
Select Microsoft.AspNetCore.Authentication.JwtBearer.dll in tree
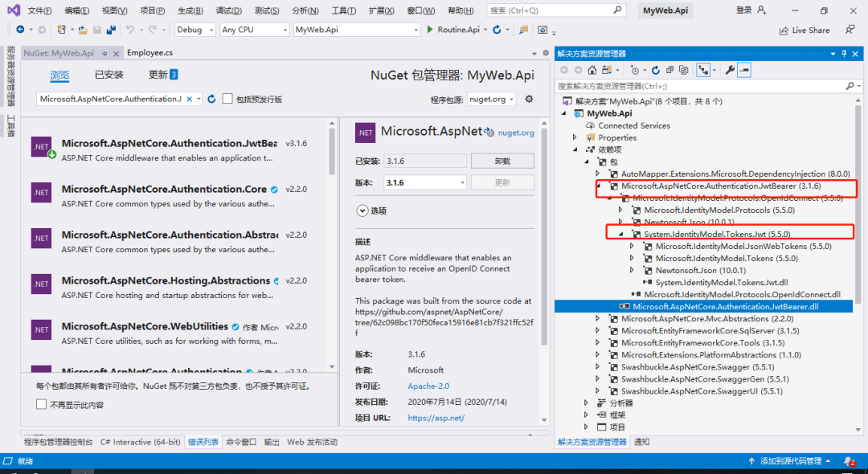point(725,306)
